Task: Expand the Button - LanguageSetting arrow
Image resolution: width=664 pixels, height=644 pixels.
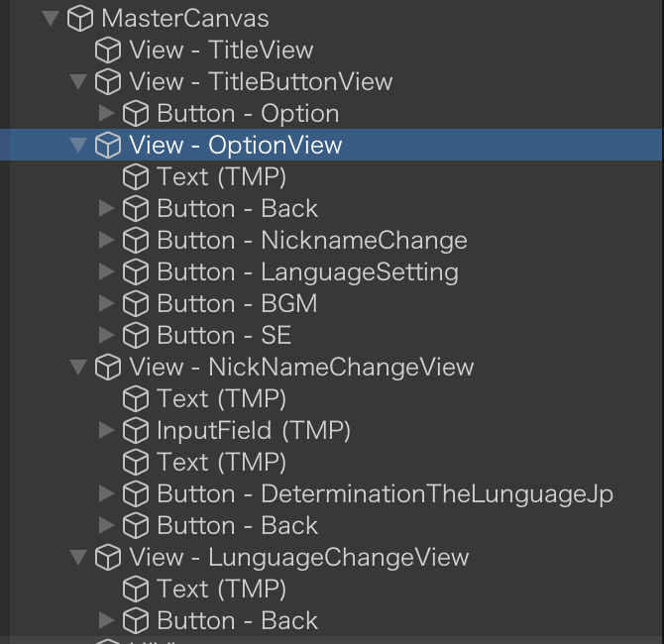Action: click(x=107, y=272)
